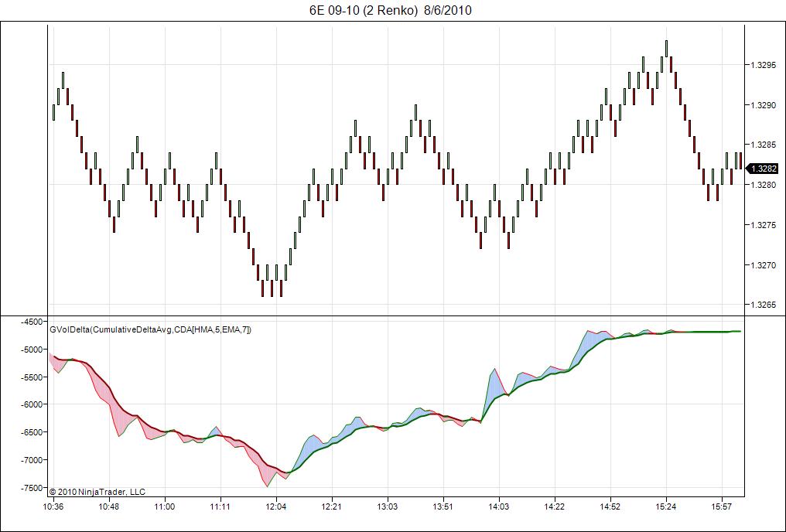The image size is (786, 532).
Task: Click the 15:57 time axis label
Action: [x=721, y=506]
